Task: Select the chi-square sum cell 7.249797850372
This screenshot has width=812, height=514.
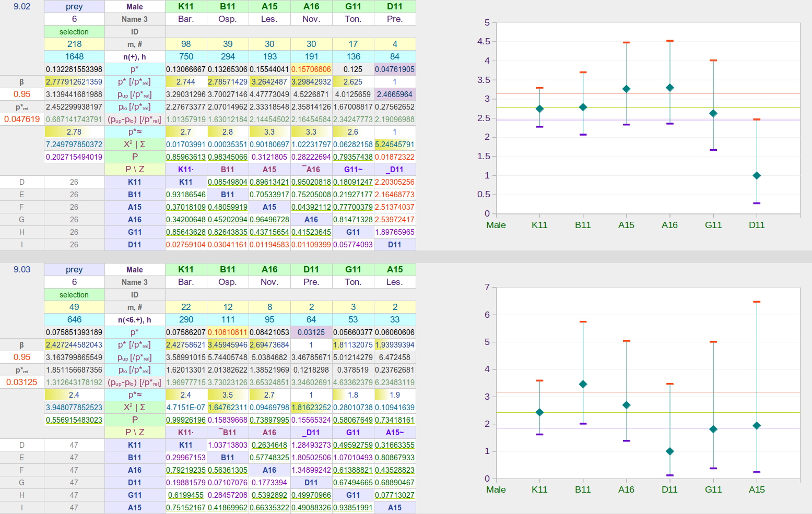Action: coord(74,145)
